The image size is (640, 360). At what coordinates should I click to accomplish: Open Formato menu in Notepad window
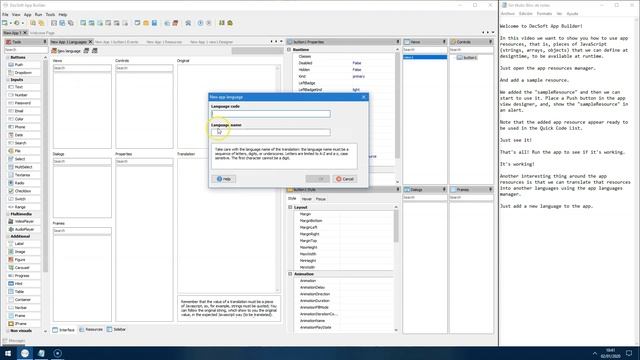click(x=544, y=14)
